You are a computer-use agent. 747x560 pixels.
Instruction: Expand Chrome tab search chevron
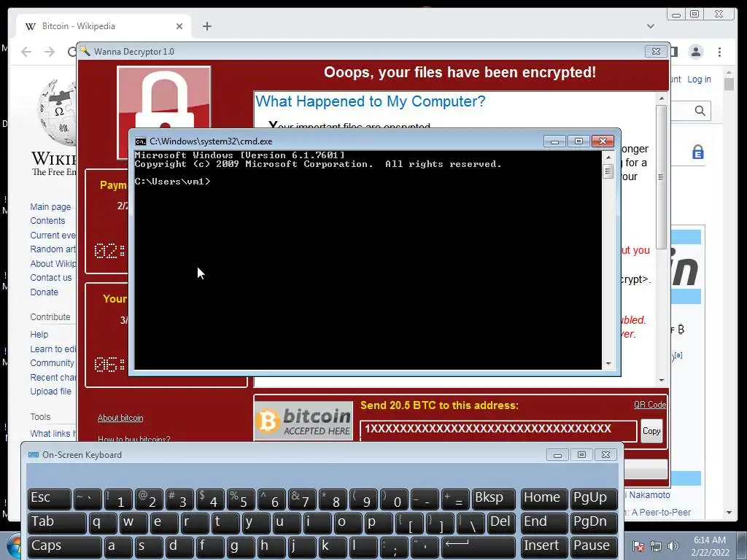[650, 26]
